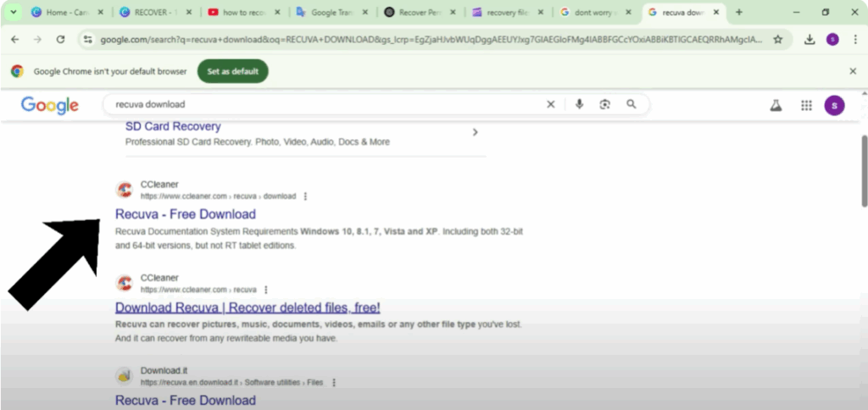868x410 pixels.
Task: Click the address bar URL
Action: 431,40
